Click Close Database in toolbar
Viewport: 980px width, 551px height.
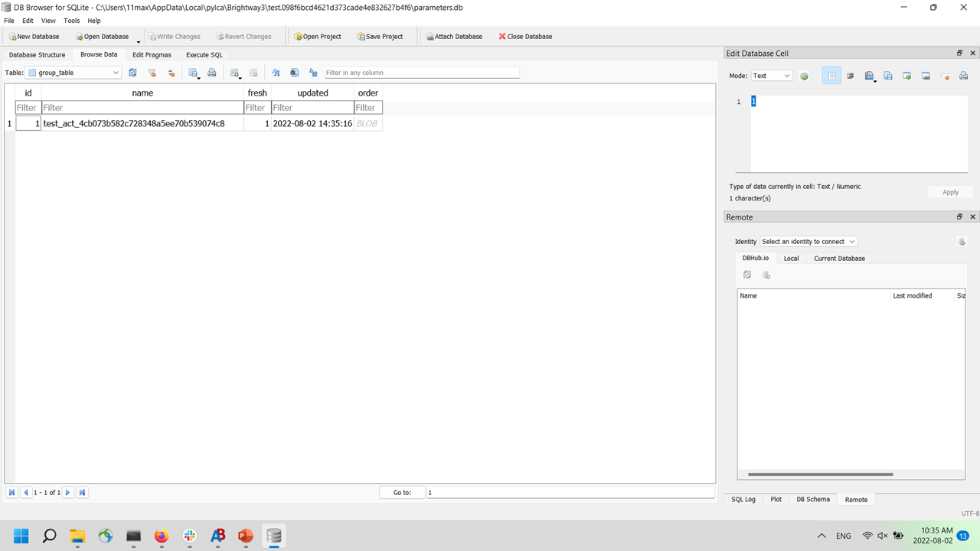[525, 37]
